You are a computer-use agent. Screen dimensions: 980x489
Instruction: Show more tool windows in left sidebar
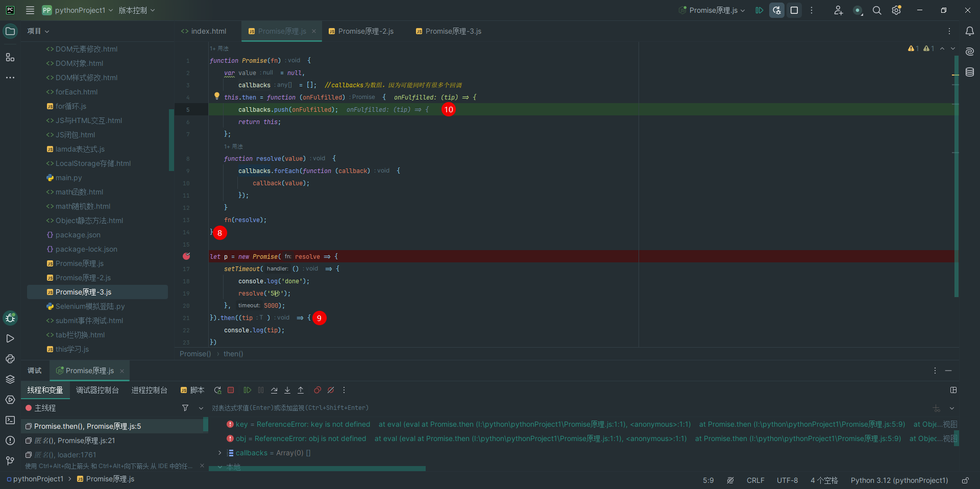coord(10,78)
